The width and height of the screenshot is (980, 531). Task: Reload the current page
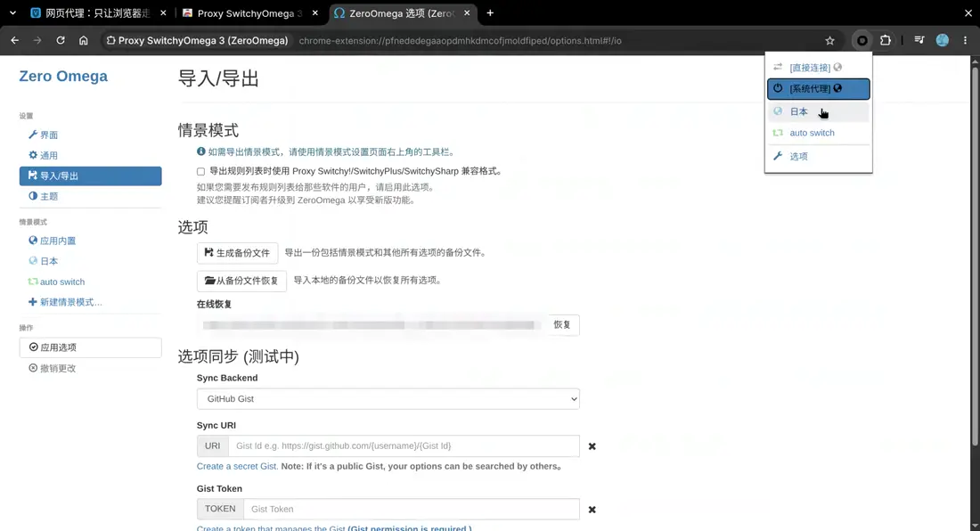pos(61,41)
